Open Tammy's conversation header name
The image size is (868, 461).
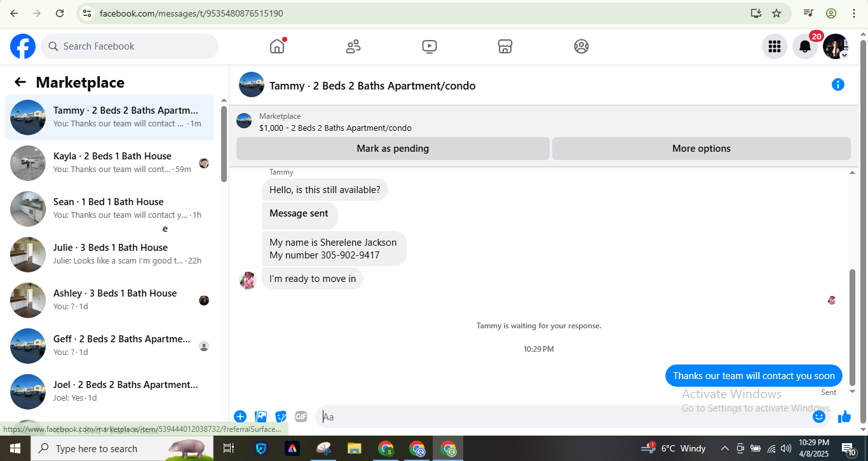pos(372,86)
